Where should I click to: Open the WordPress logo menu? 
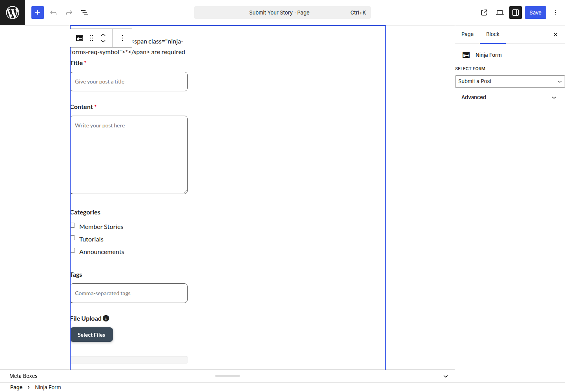click(x=13, y=13)
